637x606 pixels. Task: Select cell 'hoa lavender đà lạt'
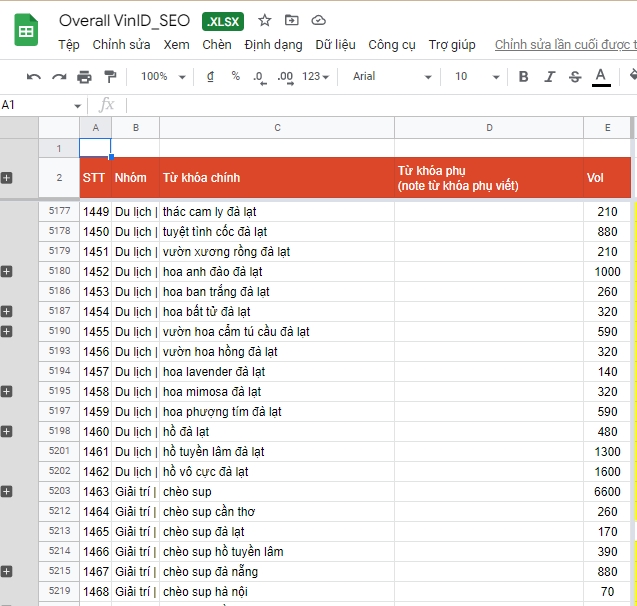click(277, 372)
